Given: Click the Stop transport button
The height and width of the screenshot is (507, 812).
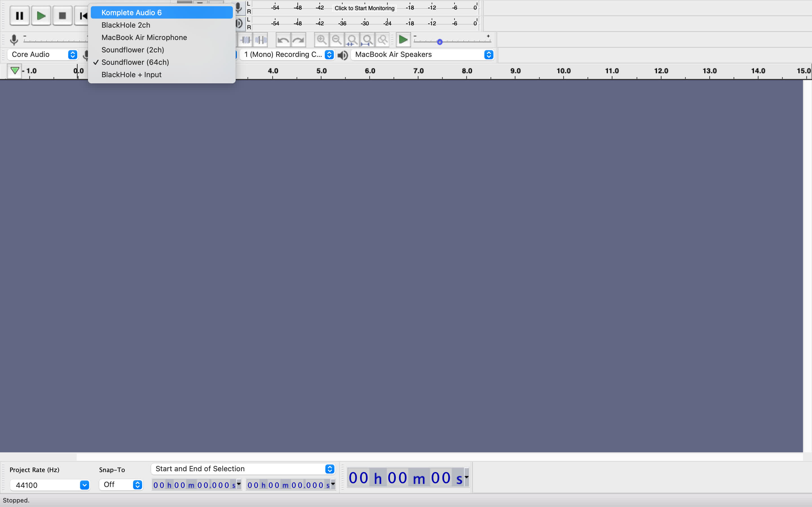Looking at the screenshot, I should coord(62,16).
